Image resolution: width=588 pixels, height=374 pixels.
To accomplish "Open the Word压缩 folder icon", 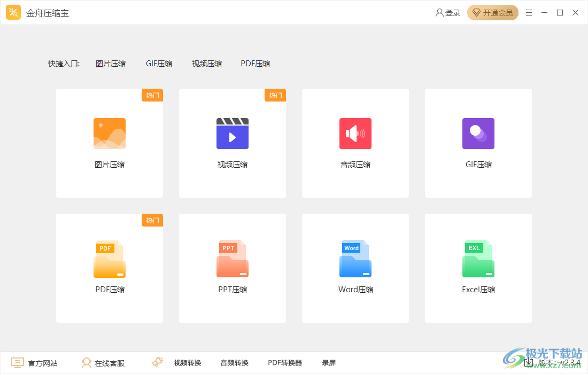I will pos(355,259).
